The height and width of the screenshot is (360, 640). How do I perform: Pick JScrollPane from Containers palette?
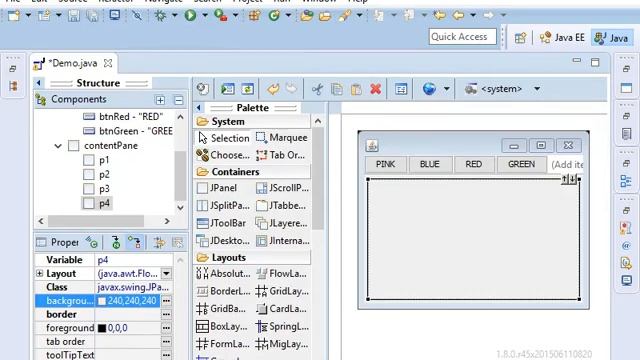(x=282, y=188)
